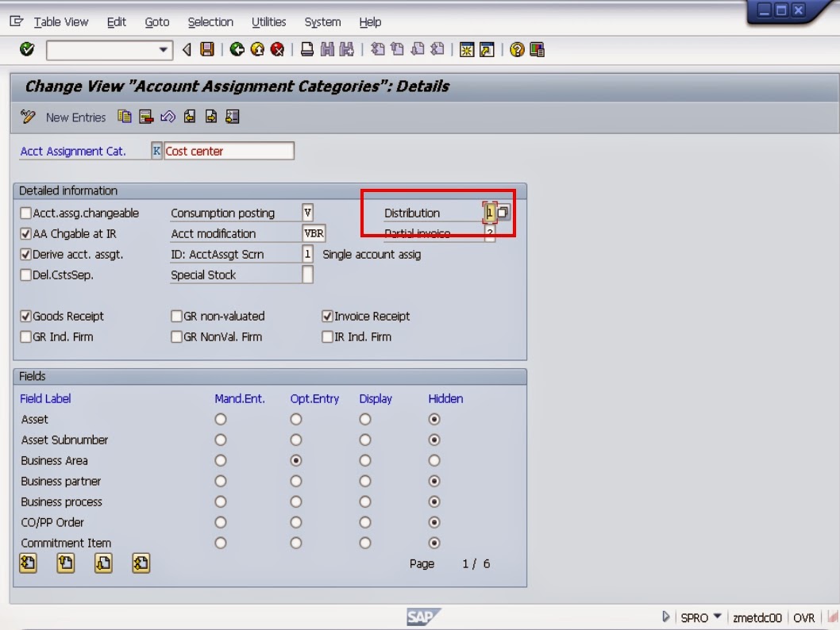Enable Acct.assg.changeable checkbox
This screenshot has width=840, height=630.
coord(25,213)
